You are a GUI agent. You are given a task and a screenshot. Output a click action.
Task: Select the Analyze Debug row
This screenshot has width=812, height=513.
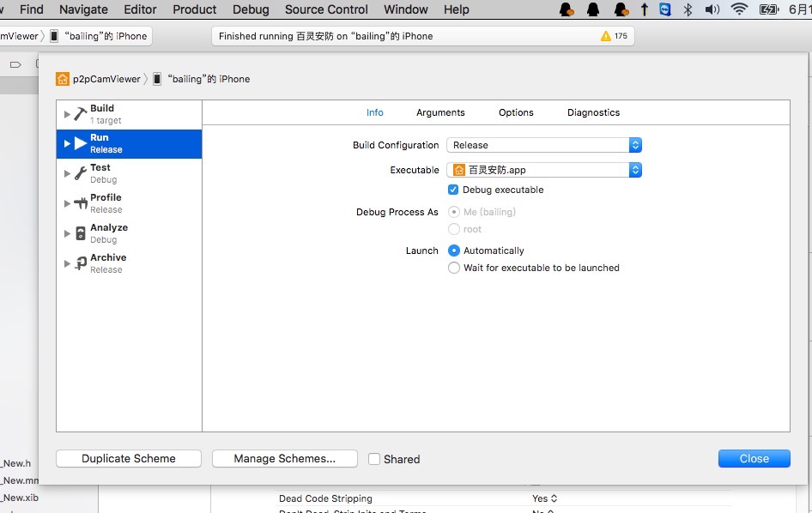tap(129, 233)
